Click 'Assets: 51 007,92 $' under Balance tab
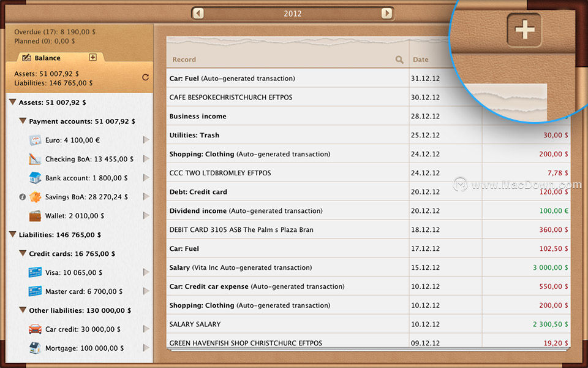The width and height of the screenshot is (588, 368). 47,74
